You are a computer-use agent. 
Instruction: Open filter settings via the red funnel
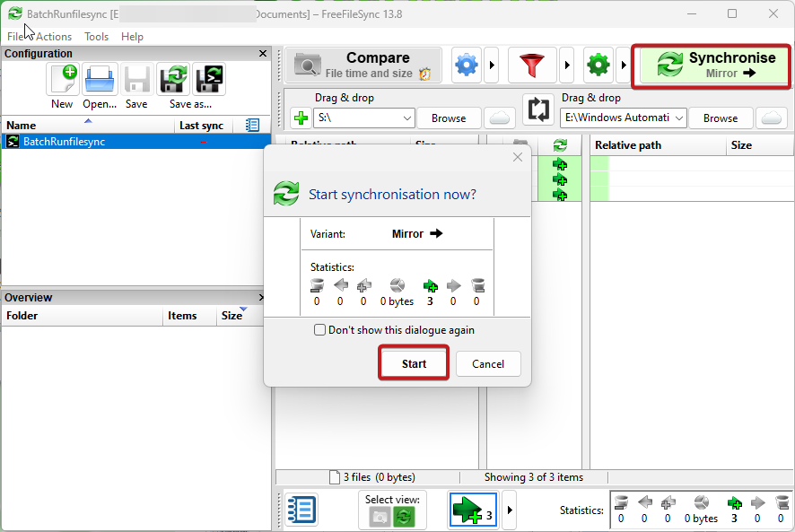click(x=532, y=65)
